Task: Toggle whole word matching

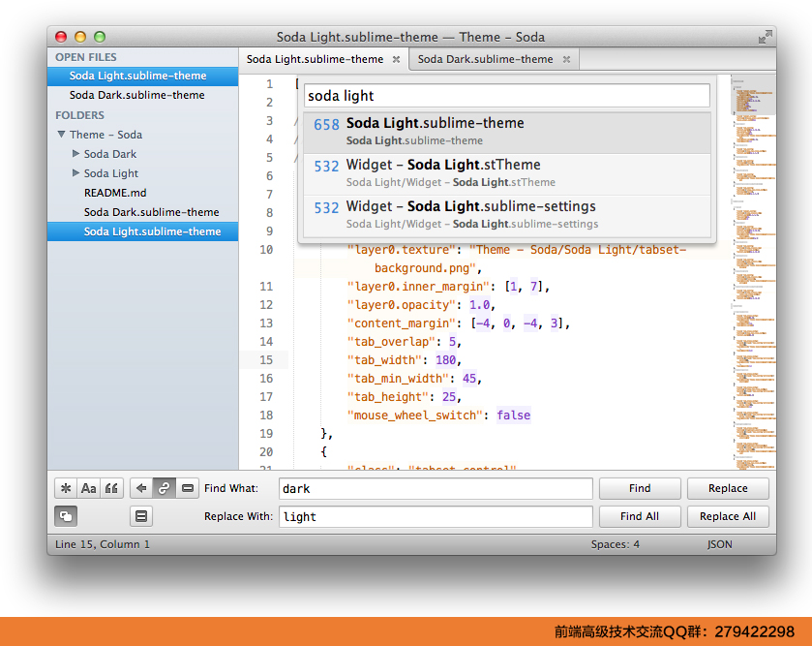Action: coord(111,488)
